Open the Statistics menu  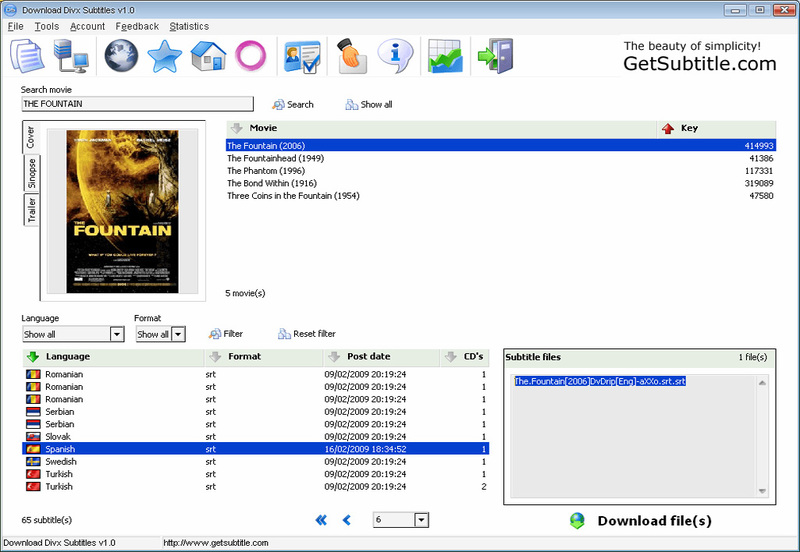coord(189,26)
